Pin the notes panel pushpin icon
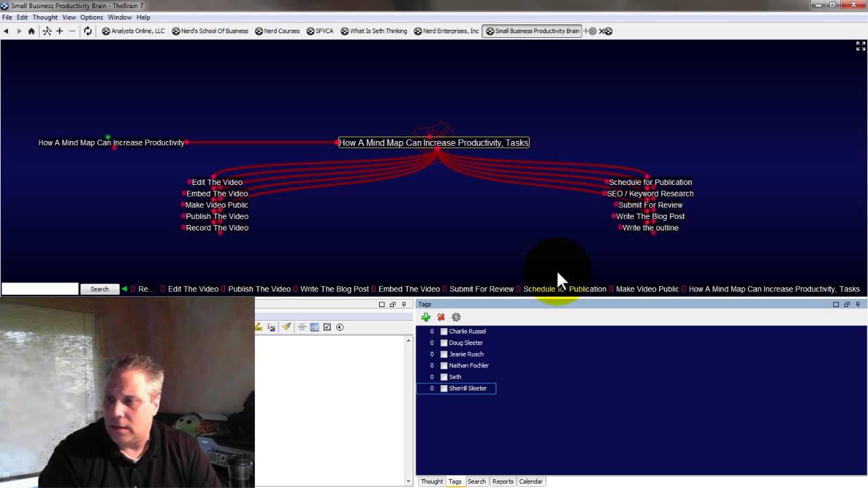The image size is (868, 488). [403, 304]
